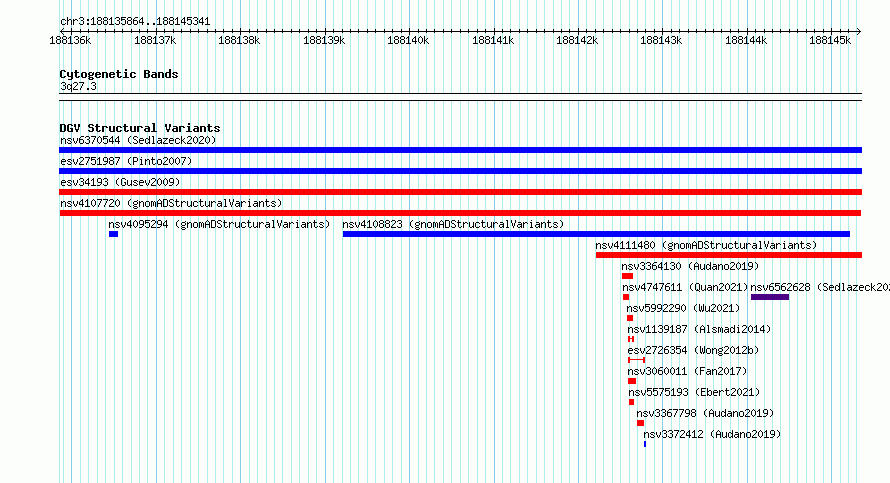This screenshot has width=890, height=483.
Task: Click ruler position 188136k
Action: click(x=70, y=40)
